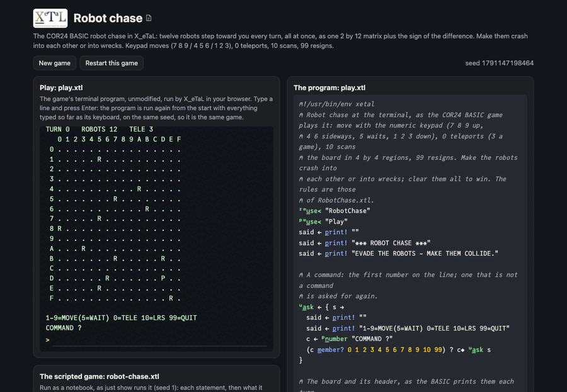The image size is (567, 392).
Task: Click "The scripted game: robot-chase.xtl" heading
Action: pos(100,376)
